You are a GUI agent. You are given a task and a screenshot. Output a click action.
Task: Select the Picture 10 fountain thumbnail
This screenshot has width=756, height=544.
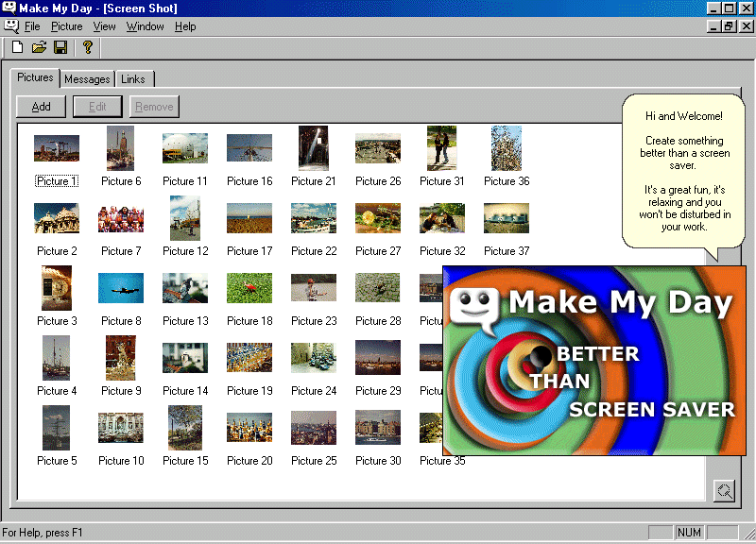point(121,428)
